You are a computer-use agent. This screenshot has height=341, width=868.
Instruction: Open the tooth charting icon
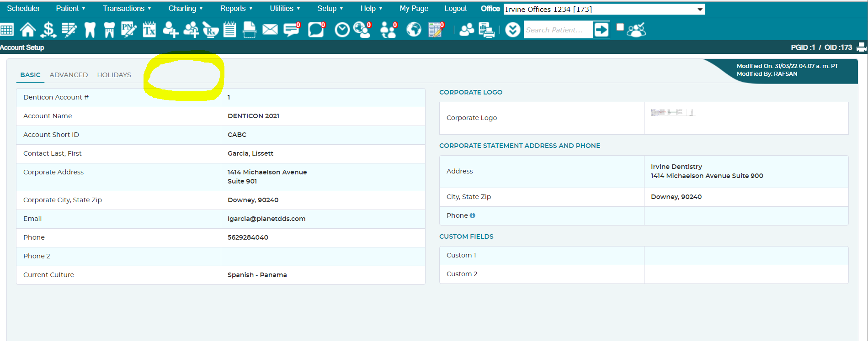[90, 30]
